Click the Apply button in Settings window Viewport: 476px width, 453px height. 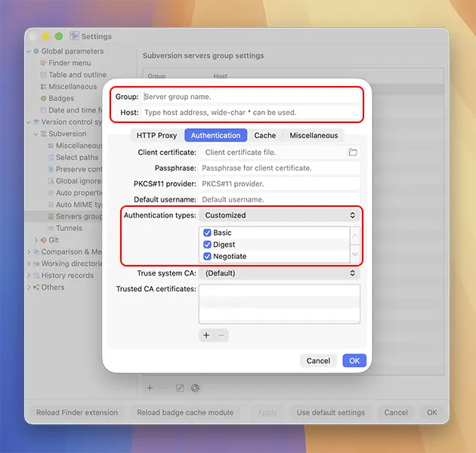[x=267, y=413]
